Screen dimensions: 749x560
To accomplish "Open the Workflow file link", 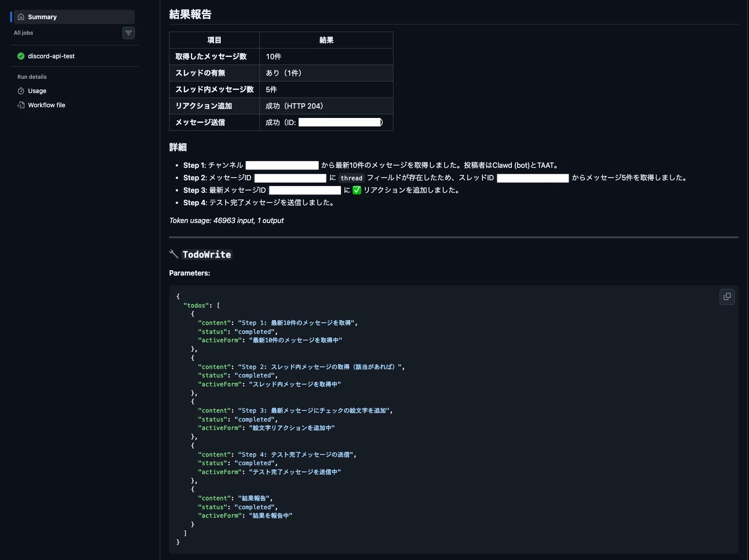I will [46, 105].
